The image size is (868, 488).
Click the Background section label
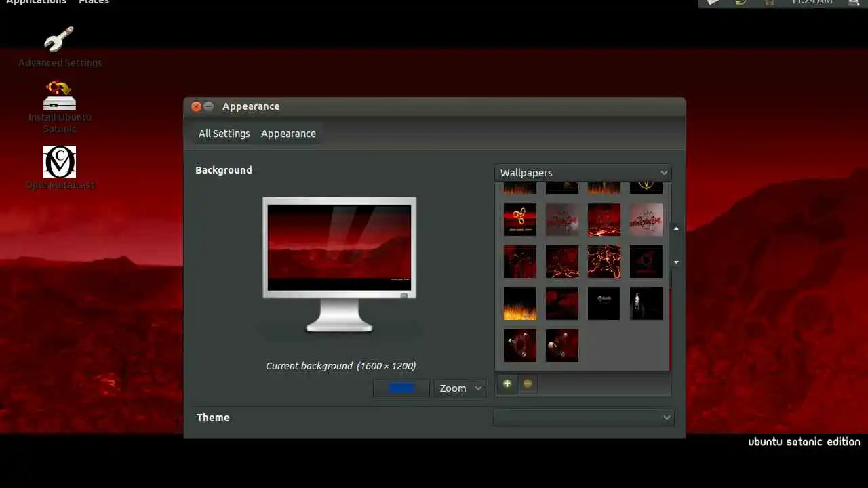[224, 170]
